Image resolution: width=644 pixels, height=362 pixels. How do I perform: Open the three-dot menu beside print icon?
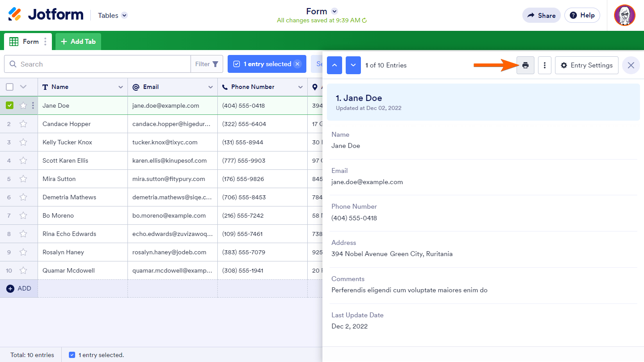click(x=544, y=65)
